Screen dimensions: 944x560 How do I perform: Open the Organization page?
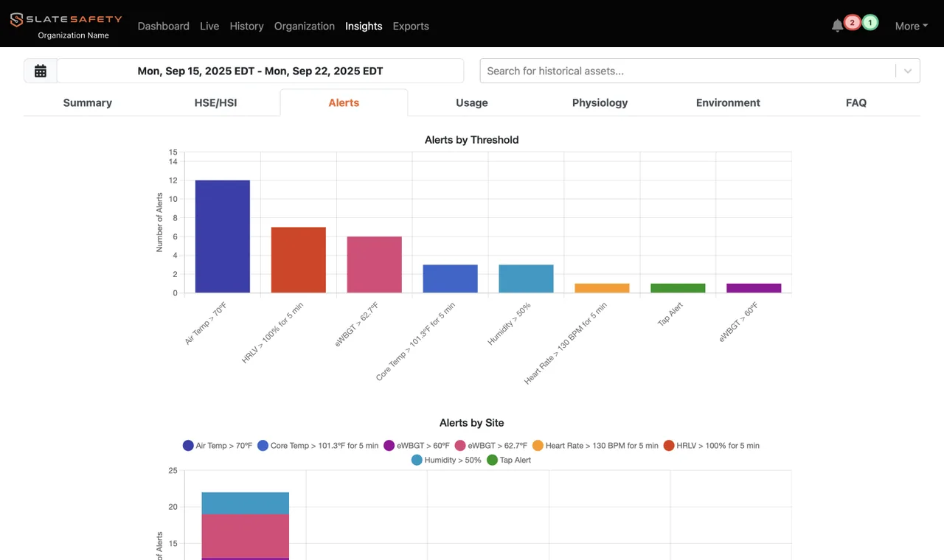point(305,26)
